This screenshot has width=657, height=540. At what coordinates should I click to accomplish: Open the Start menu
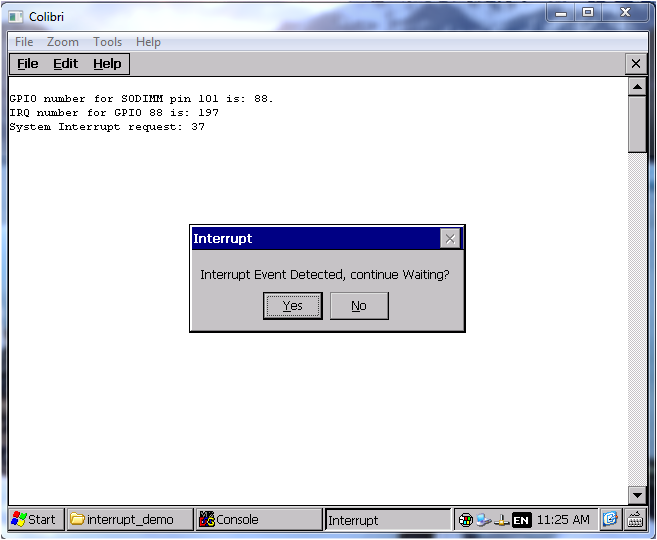(36, 519)
